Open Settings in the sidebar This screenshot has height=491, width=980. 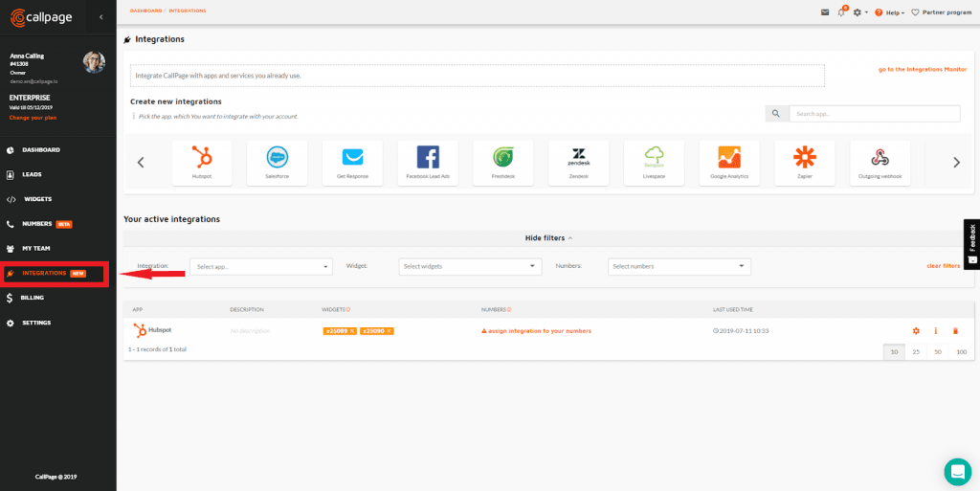[x=36, y=323]
